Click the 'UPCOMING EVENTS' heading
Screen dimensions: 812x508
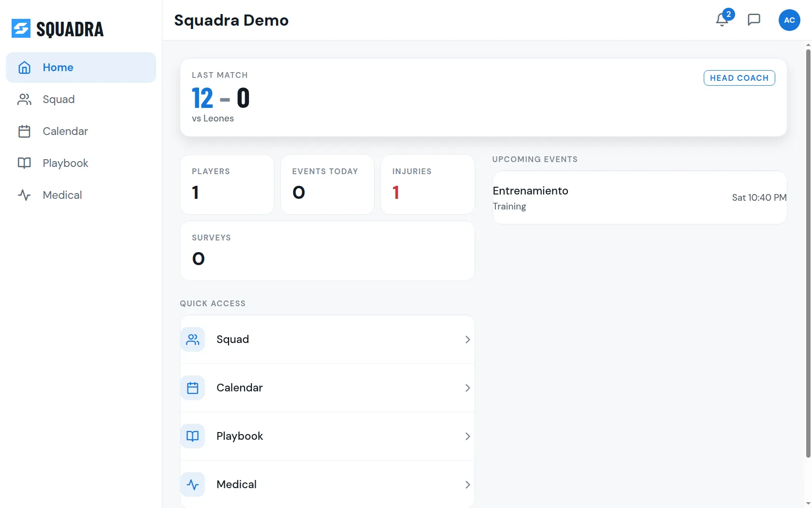(535, 159)
